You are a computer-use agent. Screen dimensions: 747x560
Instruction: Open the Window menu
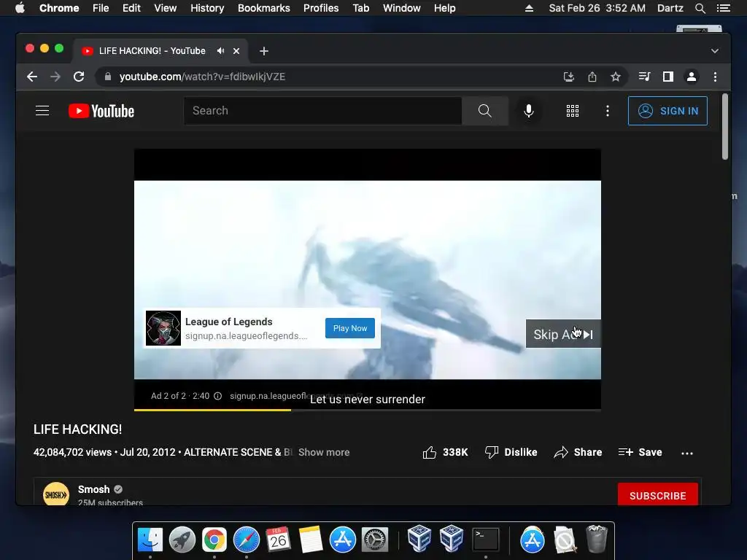click(402, 8)
